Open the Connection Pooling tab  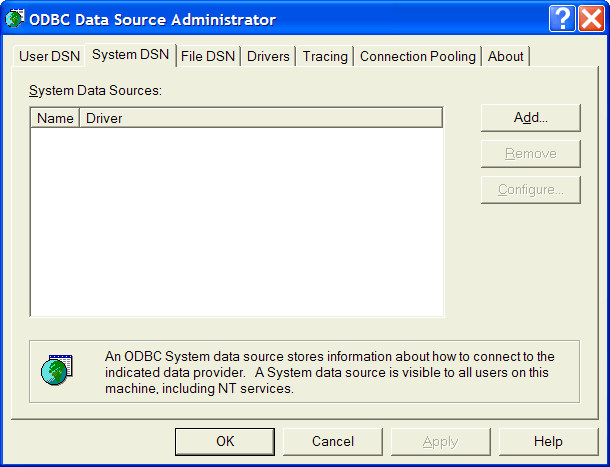pos(417,56)
